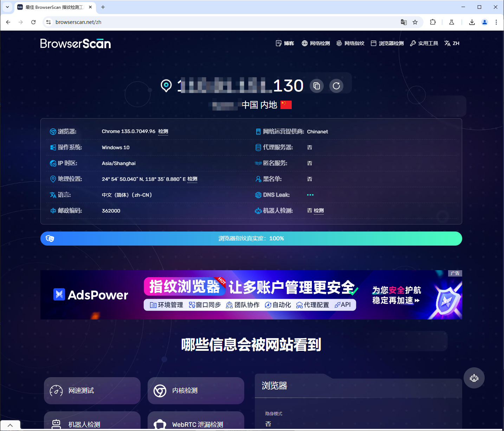Close the BrowserScan tab

[90, 7]
